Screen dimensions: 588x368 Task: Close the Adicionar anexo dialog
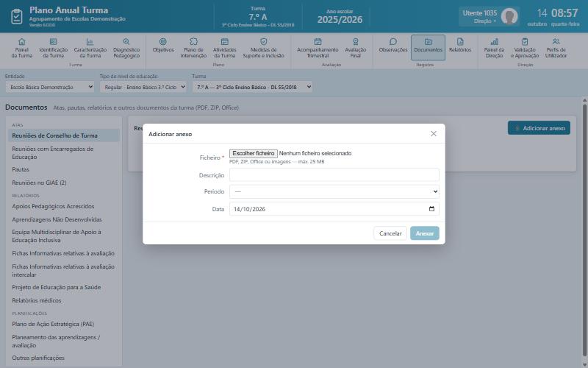(434, 134)
